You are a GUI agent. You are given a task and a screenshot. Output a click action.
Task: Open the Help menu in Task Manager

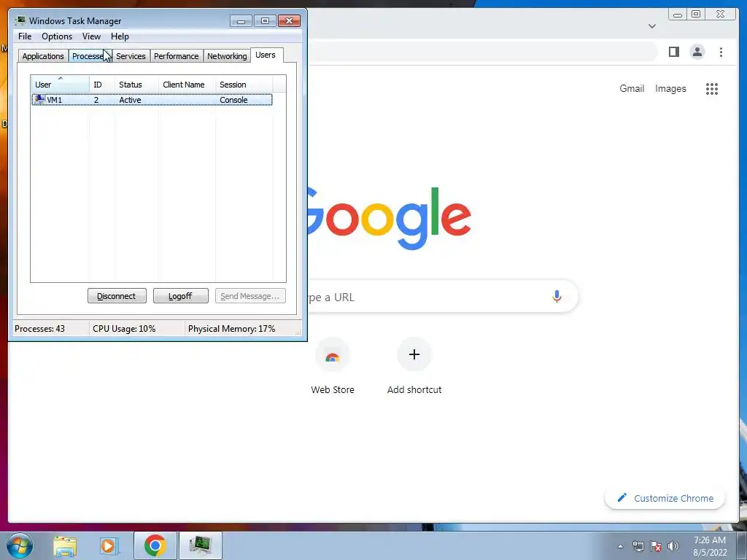[x=120, y=36]
